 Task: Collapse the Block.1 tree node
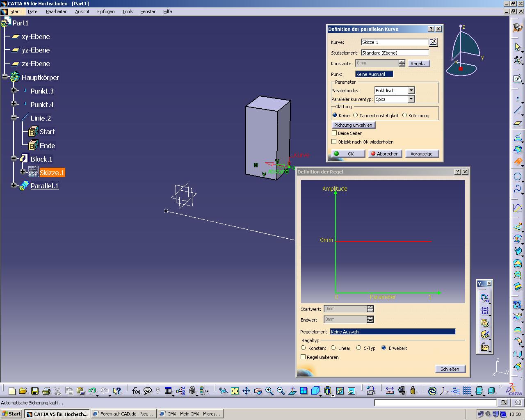pyautogui.click(x=14, y=158)
